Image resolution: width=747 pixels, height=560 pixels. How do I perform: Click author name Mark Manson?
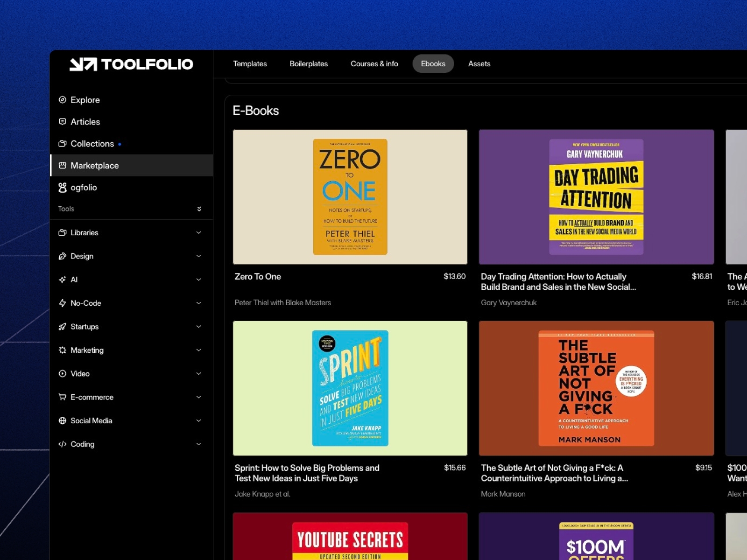tap(503, 494)
